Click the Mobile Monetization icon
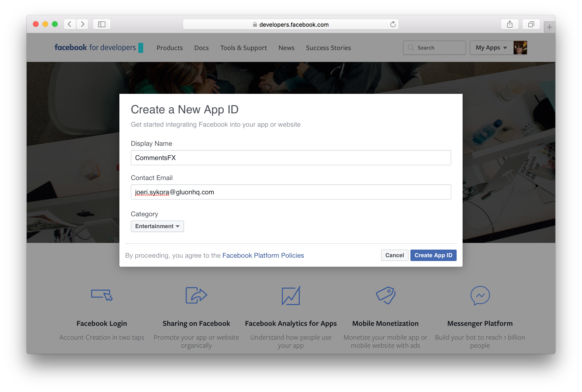Viewport: 582px width, 392px height. 385,296
